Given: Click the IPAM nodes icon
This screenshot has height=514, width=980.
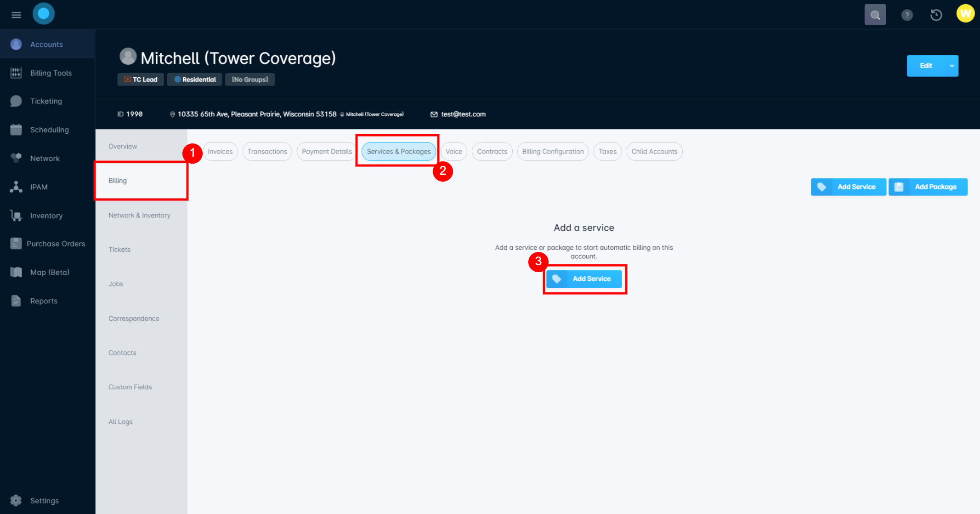Looking at the screenshot, I should (16, 187).
